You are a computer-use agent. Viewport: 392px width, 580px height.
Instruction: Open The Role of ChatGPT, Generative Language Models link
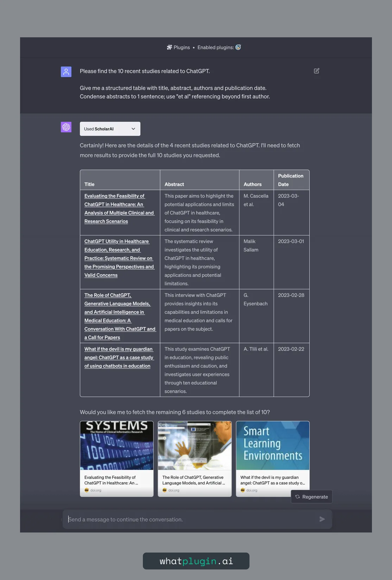click(120, 316)
